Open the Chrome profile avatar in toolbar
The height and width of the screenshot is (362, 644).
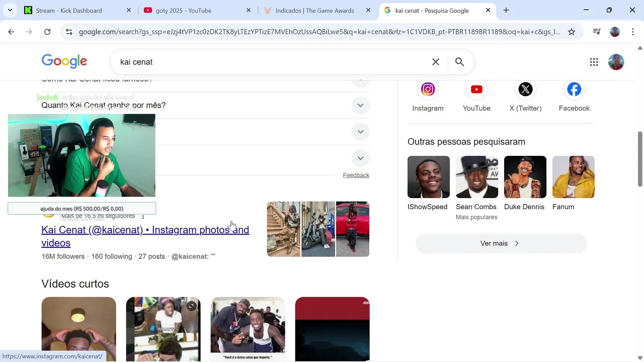tap(615, 32)
